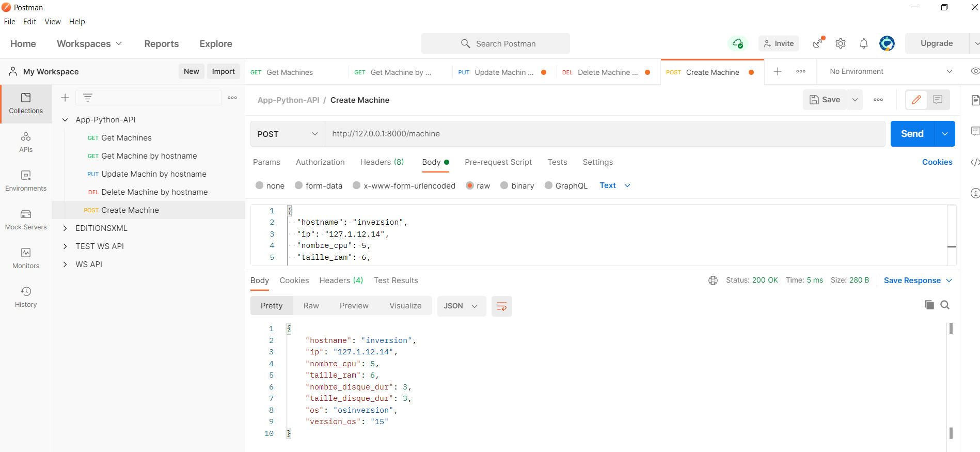Open a new request tab with plus
Viewport: 980px width, 452px height.
coord(778,71)
